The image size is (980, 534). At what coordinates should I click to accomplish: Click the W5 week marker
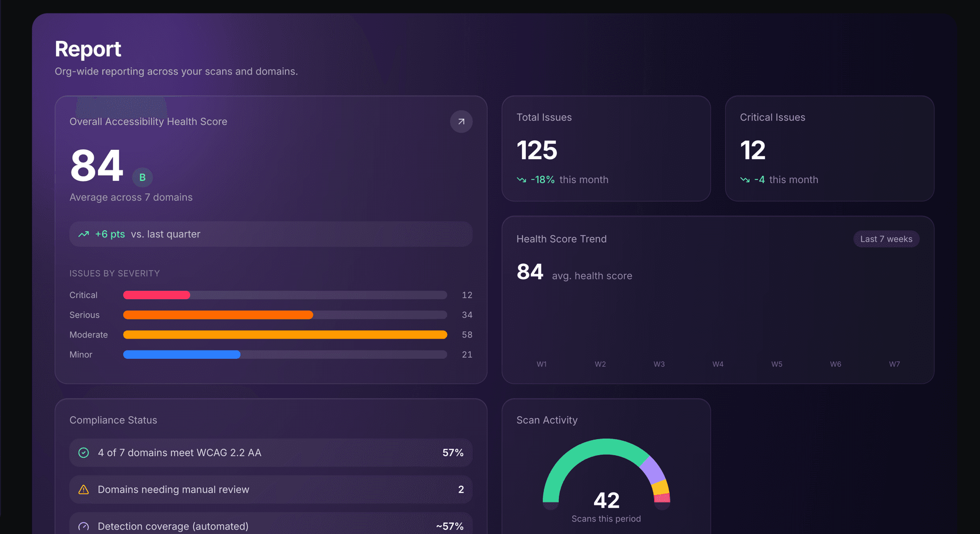coord(777,364)
